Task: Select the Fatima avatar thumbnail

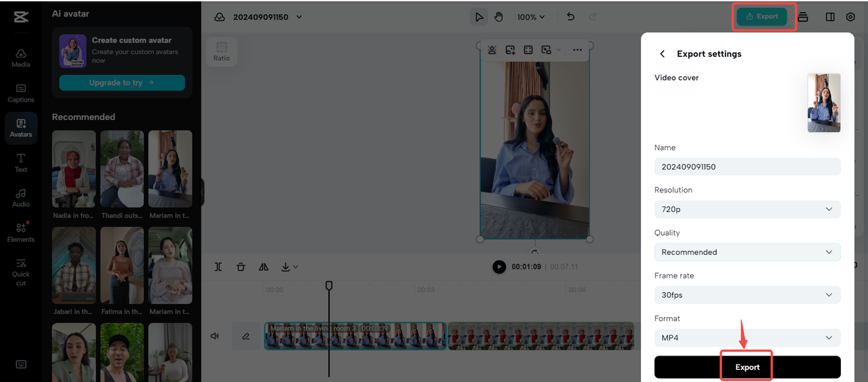Action: coord(122,266)
